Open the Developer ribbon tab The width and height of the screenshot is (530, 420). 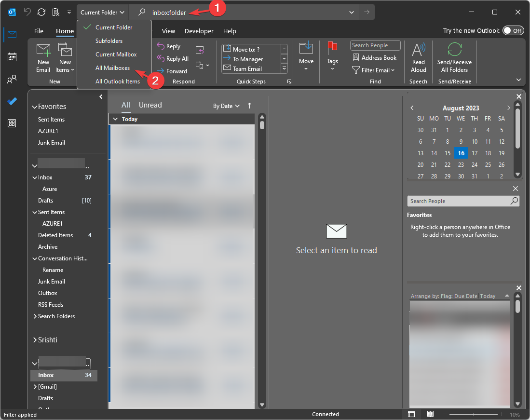[199, 31]
